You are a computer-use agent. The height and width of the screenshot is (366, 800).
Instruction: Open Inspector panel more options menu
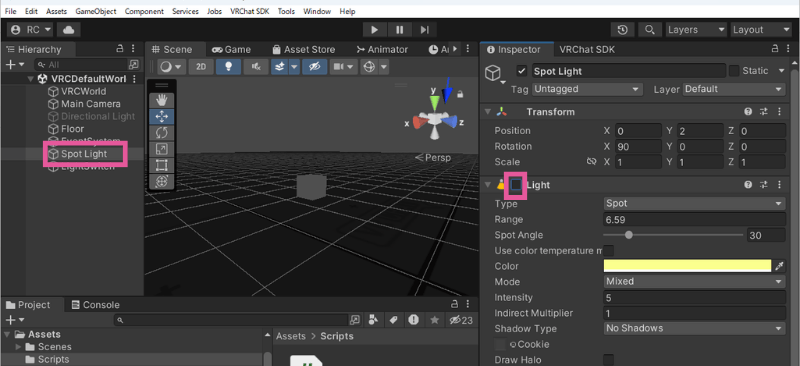click(x=789, y=49)
